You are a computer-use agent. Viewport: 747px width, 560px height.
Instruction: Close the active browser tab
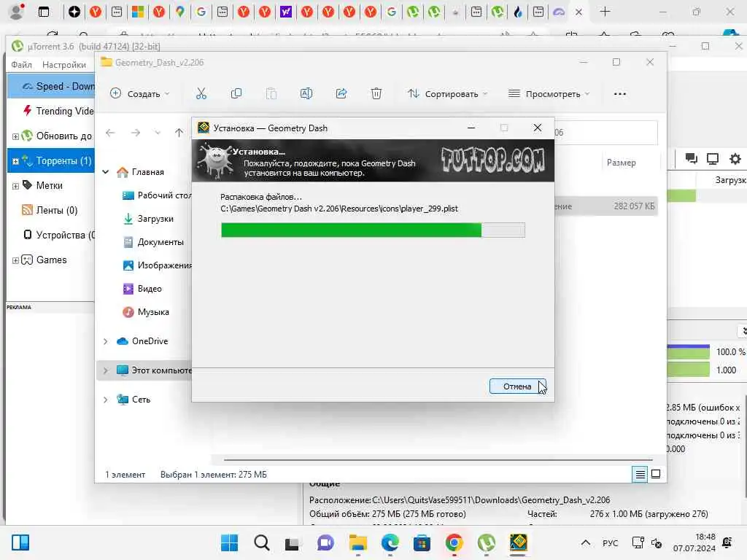pos(578,12)
